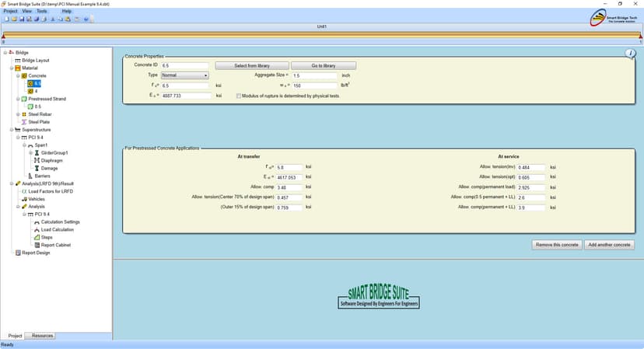Click the info icon at top right

click(631, 54)
